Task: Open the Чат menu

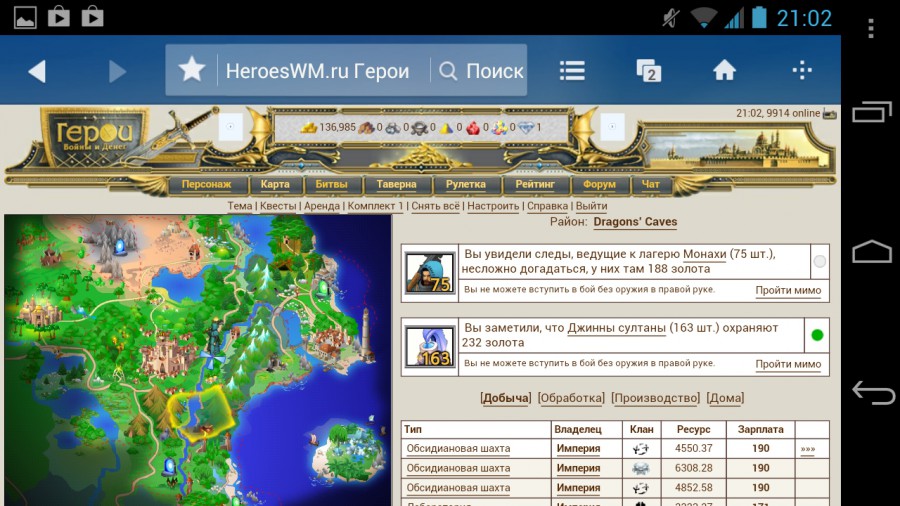Action: click(x=651, y=185)
